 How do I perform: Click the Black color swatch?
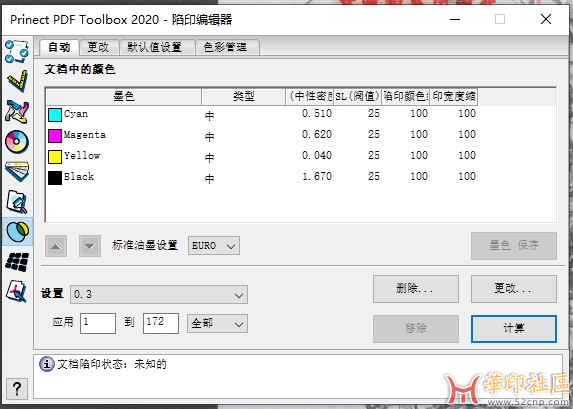pos(55,178)
